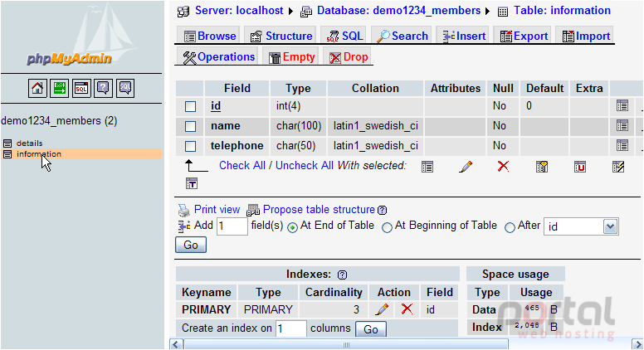Select the After field radio button

[x=510, y=228]
